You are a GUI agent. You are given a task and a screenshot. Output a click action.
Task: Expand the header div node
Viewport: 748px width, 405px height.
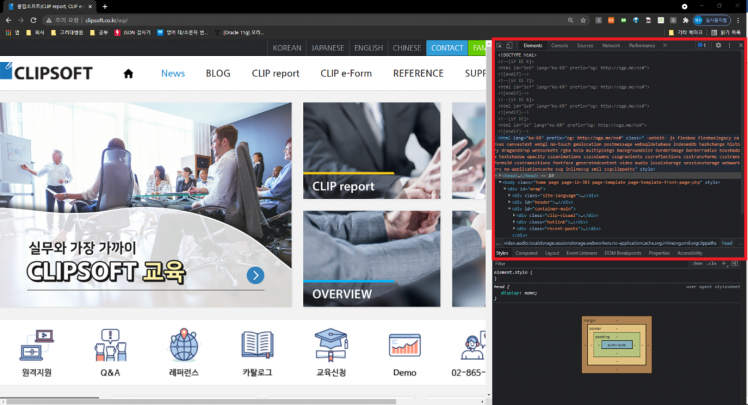coord(509,202)
